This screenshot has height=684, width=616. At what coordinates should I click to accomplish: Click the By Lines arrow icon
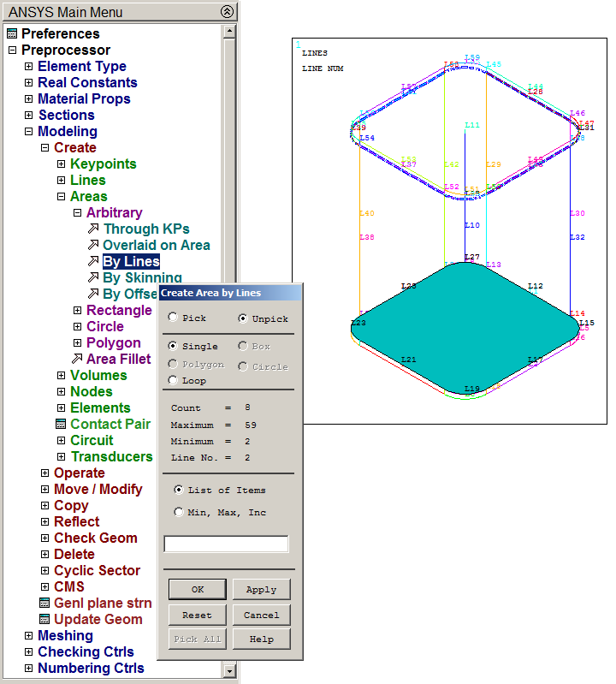click(93, 261)
